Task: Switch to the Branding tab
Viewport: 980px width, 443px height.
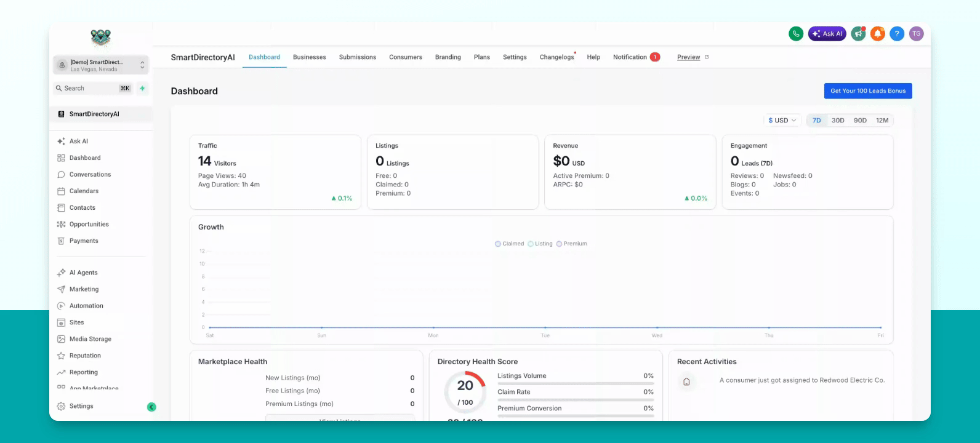Action: click(x=448, y=57)
